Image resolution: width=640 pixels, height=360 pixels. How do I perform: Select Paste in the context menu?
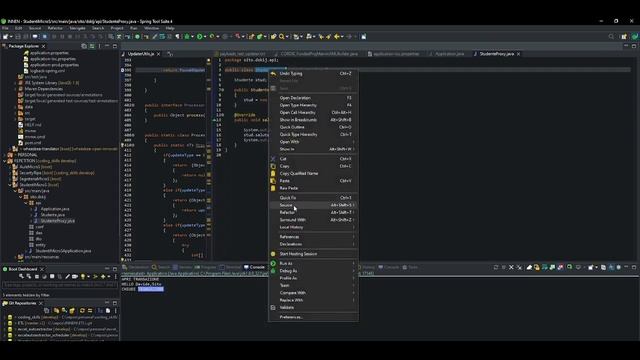313,181
